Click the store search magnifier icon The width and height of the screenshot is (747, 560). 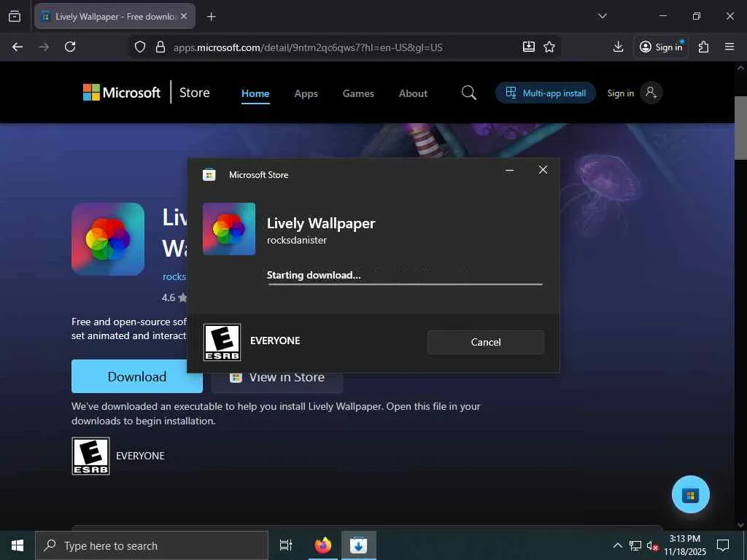coord(469,93)
